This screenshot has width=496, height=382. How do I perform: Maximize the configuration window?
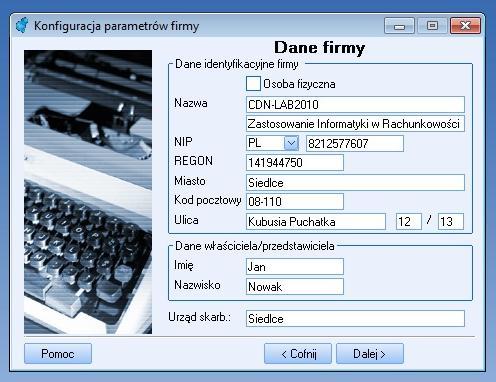[432, 26]
